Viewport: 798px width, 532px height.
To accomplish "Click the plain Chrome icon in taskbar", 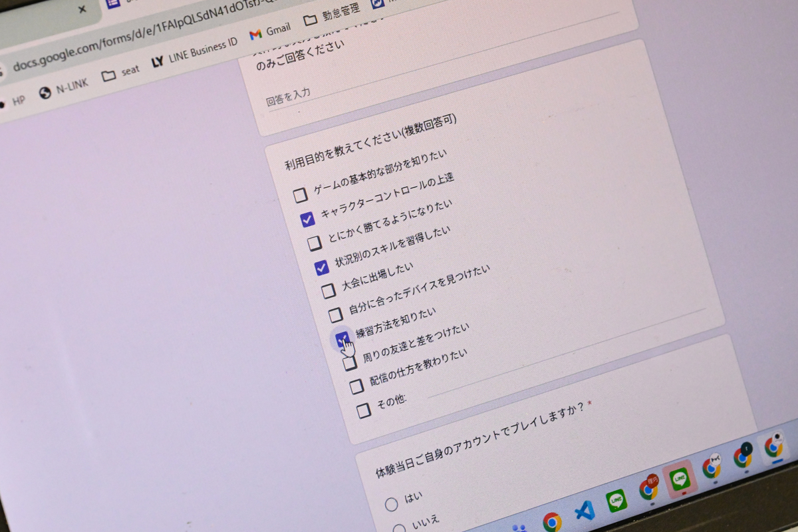I will point(551,521).
